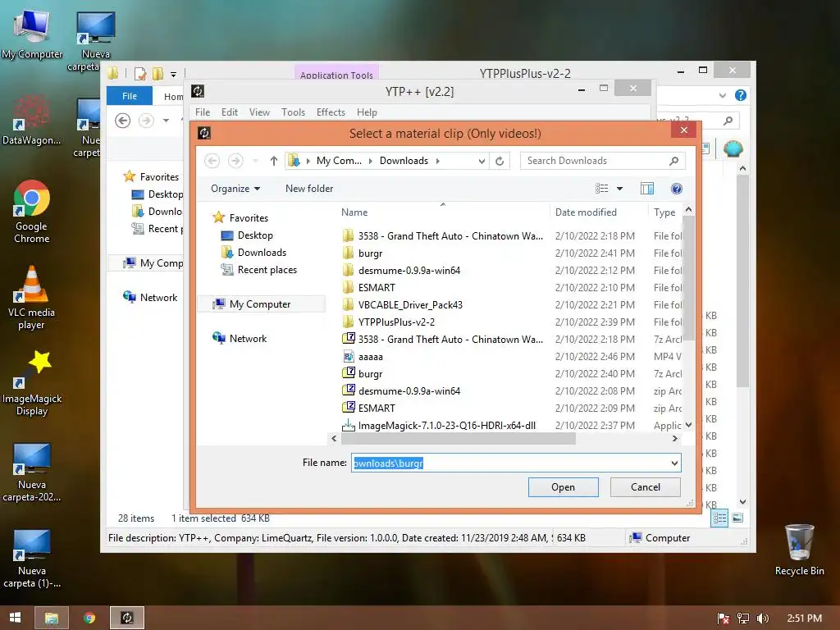Open Explorer help icon in YTPPlusPlus window

coord(741,95)
